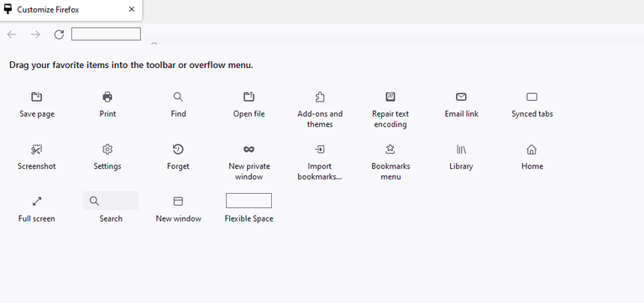Click the Library books icon
The height and width of the screenshot is (303, 644).
461,149
